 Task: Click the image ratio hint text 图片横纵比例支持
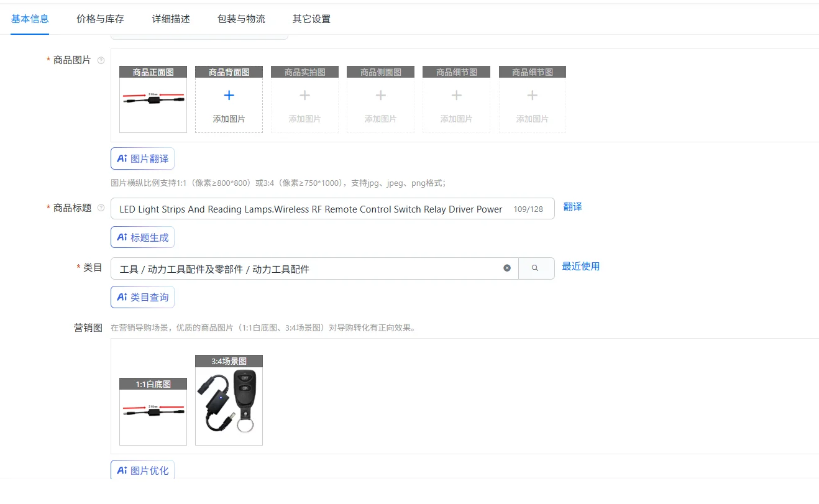278,183
